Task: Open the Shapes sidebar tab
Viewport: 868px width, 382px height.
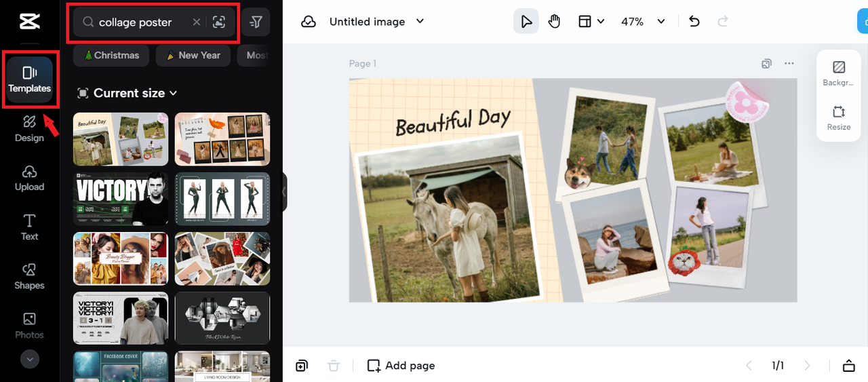Action: (x=29, y=277)
